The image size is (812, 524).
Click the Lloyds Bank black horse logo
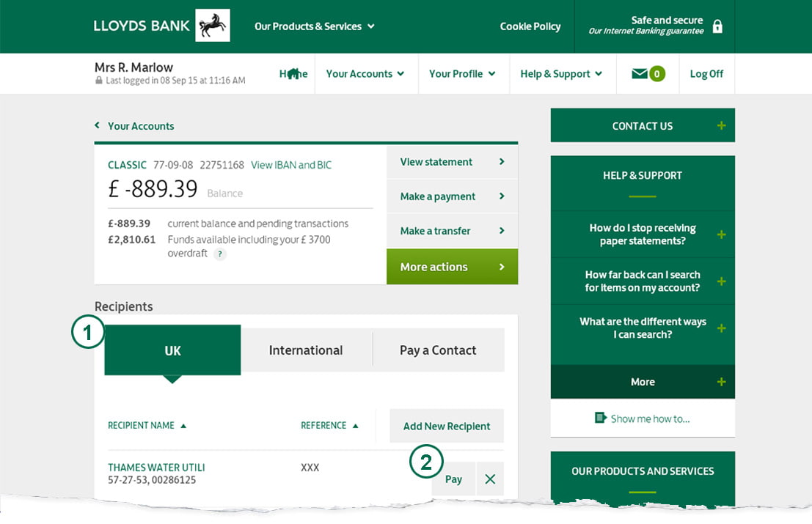[212, 24]
